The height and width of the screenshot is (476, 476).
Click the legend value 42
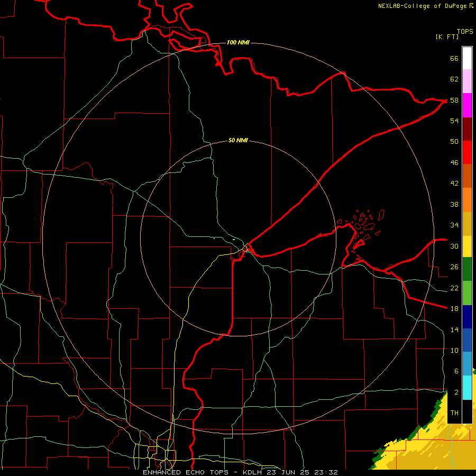[x=454, y=183]
